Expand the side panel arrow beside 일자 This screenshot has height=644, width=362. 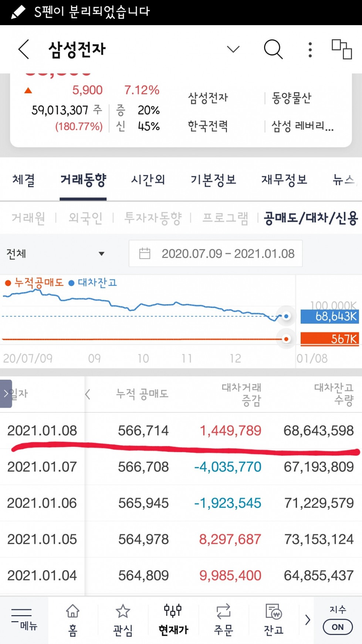coord(6,394)
